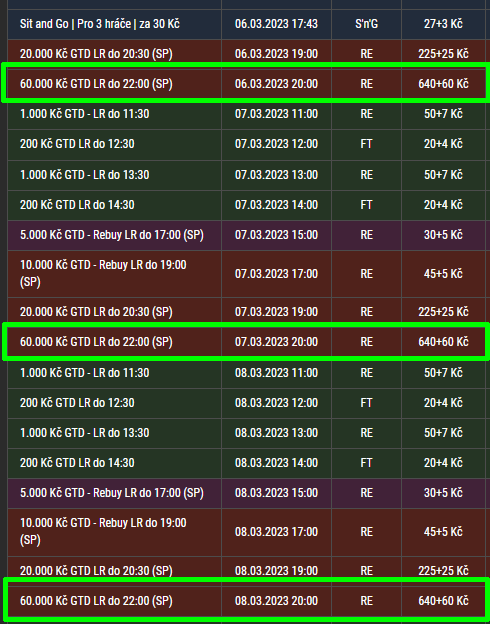
Task: Click 20.000 Kč GTD row dated 08.03.2023 19:00
Action: (x=247, y=571)
